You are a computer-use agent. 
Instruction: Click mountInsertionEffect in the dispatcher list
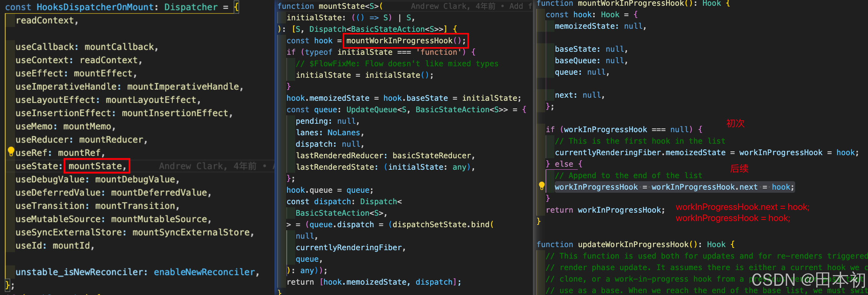tap(175, 113)
